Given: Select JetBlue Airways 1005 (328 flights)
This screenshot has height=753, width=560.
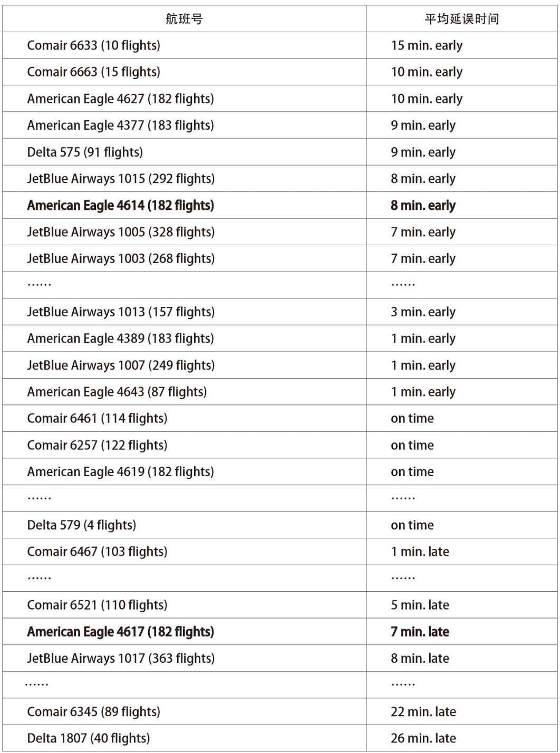Looking at the screenshot, I should [x=121, y=232].
